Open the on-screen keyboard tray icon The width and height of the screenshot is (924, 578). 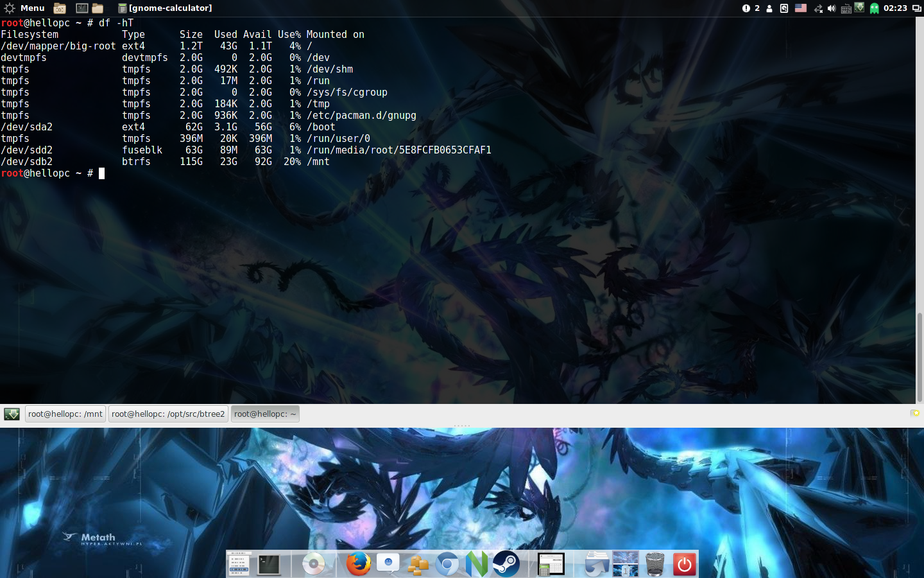(x=846, y=9)
